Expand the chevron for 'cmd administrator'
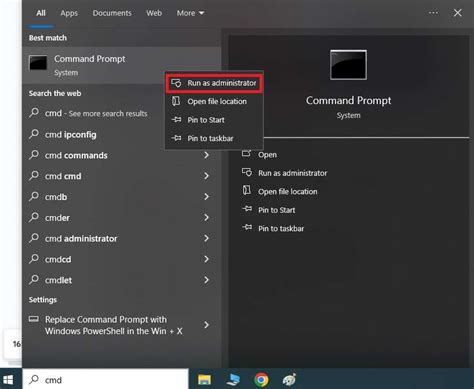Viewport: 474px width, 389px height. pyautogui.click(x=206, y=238)
